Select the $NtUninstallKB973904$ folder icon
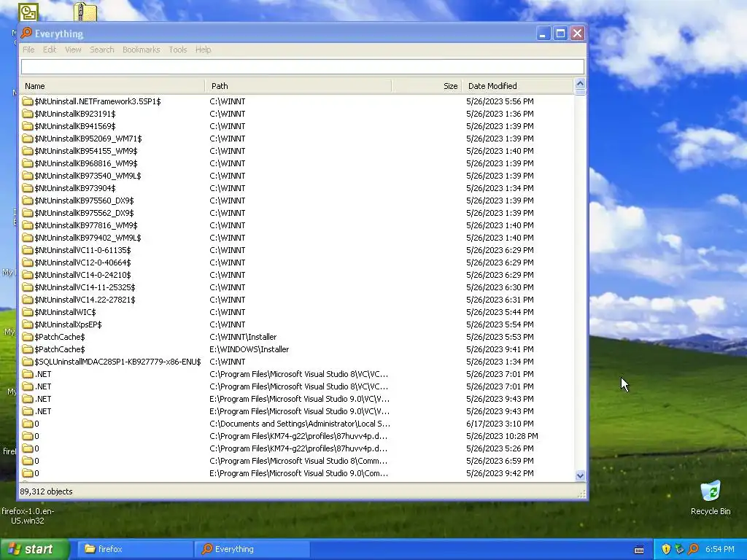747x560 pixels. (28, 188)
